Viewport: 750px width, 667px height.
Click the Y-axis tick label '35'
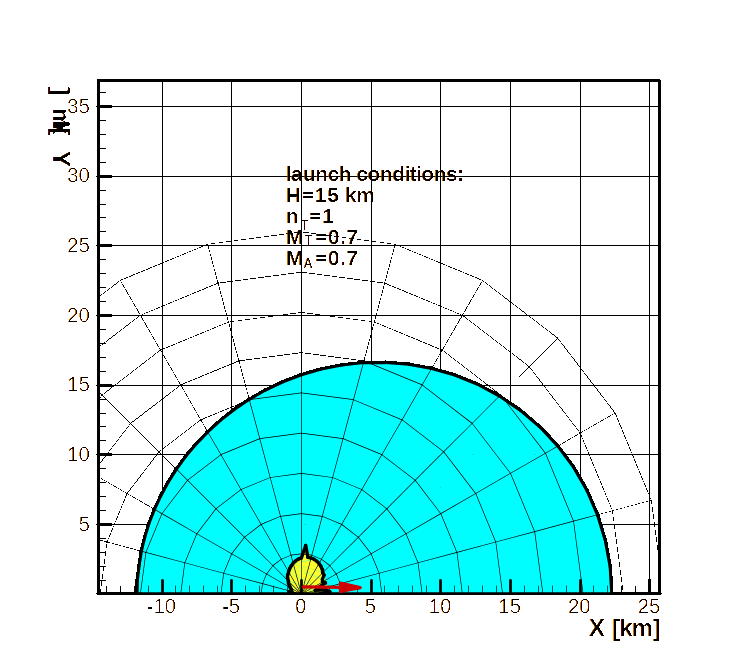[x=79, y=106]
